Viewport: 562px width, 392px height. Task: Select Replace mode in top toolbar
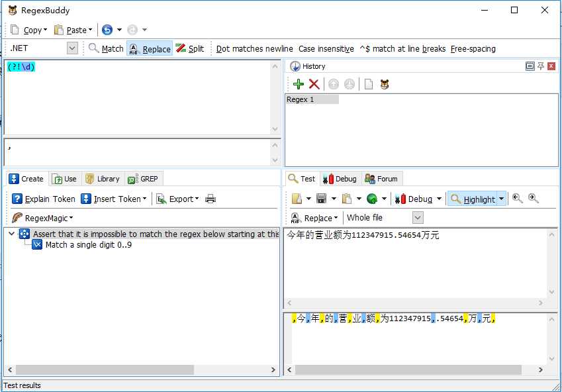click(150, 49)
